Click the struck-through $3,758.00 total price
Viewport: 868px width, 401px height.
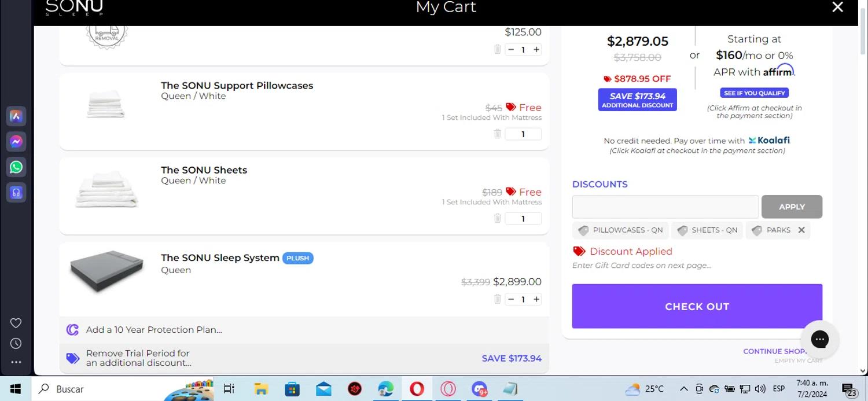[x=637, y=57]
